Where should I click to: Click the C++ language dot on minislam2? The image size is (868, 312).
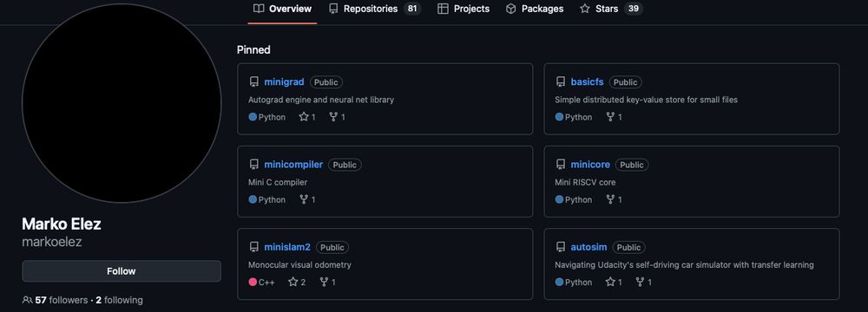253,282
